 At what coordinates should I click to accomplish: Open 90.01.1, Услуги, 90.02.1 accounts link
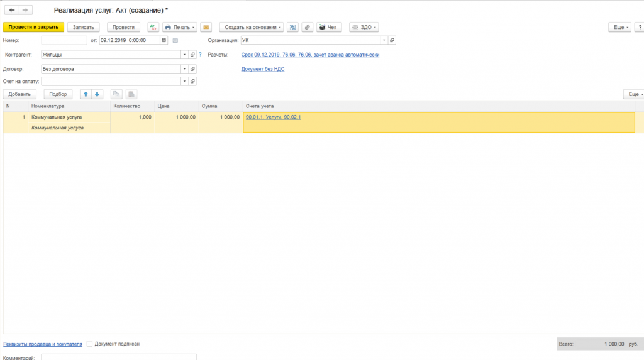tap(273, 117)
